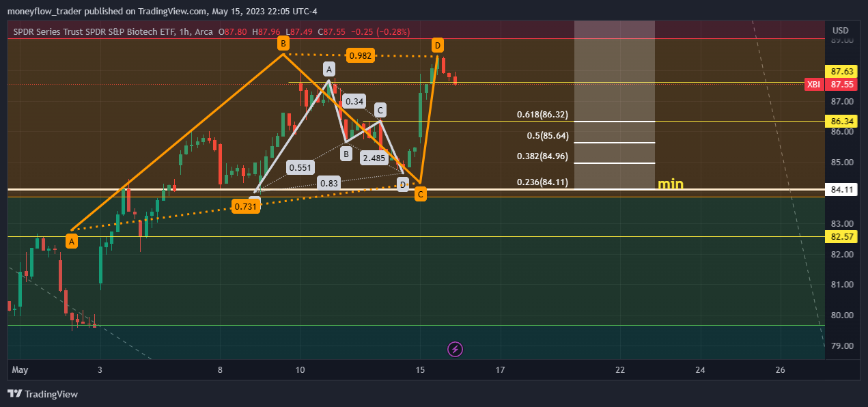Click the '17' date axis label
The height and width of the screenshot is (407, 868).
coord(500,370)
